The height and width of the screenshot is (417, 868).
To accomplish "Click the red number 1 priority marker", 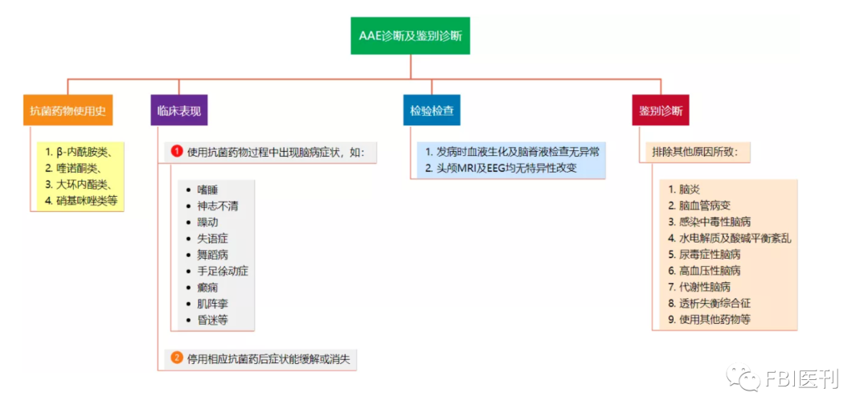I will [x=177, y=152].
